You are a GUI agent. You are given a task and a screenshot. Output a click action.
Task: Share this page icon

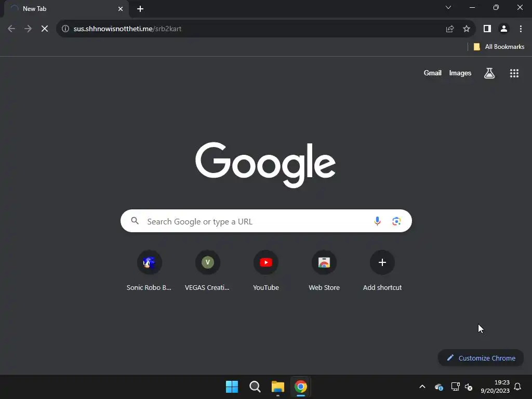pos(450,29)
